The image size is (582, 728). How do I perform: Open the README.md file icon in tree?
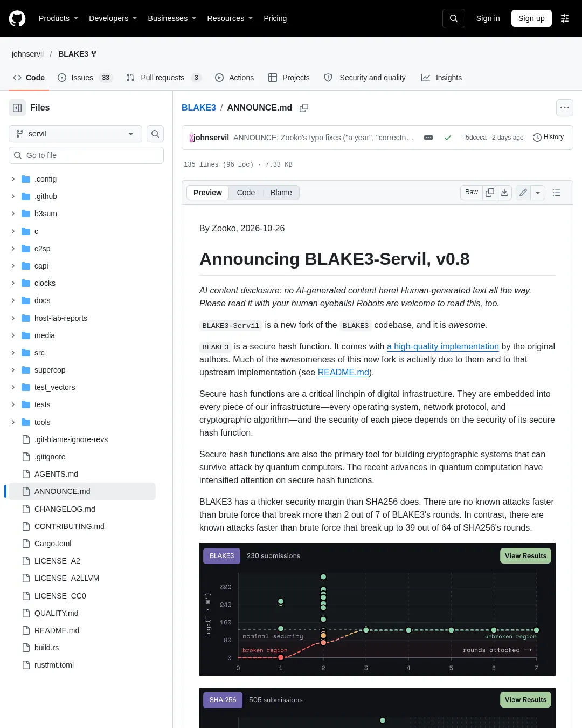click(26, 630)
